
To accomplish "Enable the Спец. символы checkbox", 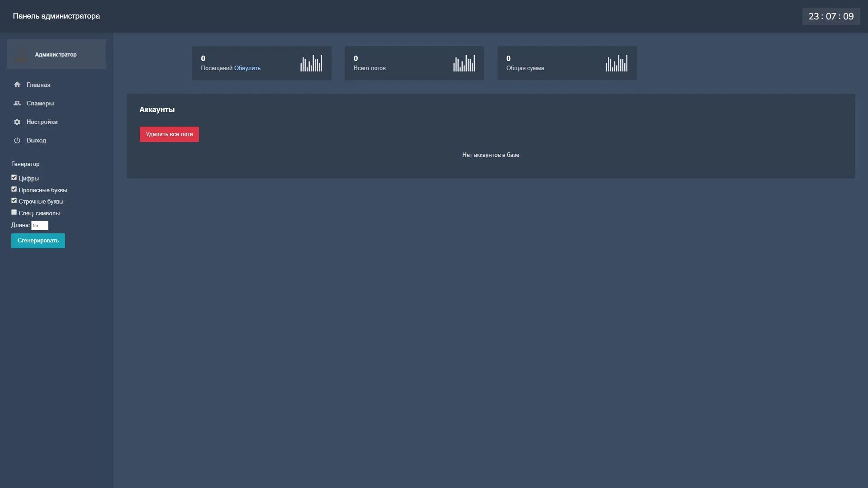I will point(14,212).
